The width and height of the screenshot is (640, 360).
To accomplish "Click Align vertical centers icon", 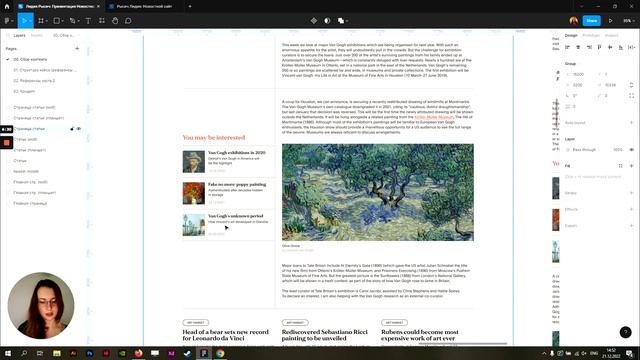I will [x=610, y=47].
